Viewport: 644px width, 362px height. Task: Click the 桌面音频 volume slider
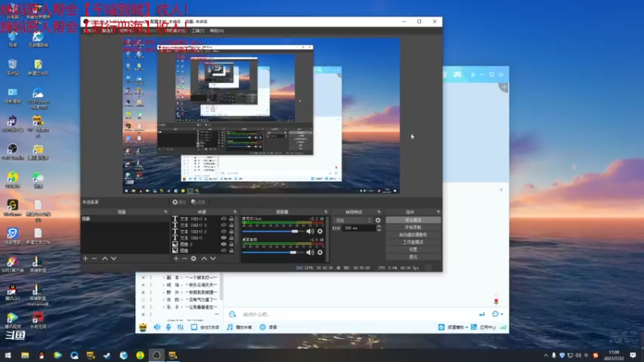pos(273,253)
